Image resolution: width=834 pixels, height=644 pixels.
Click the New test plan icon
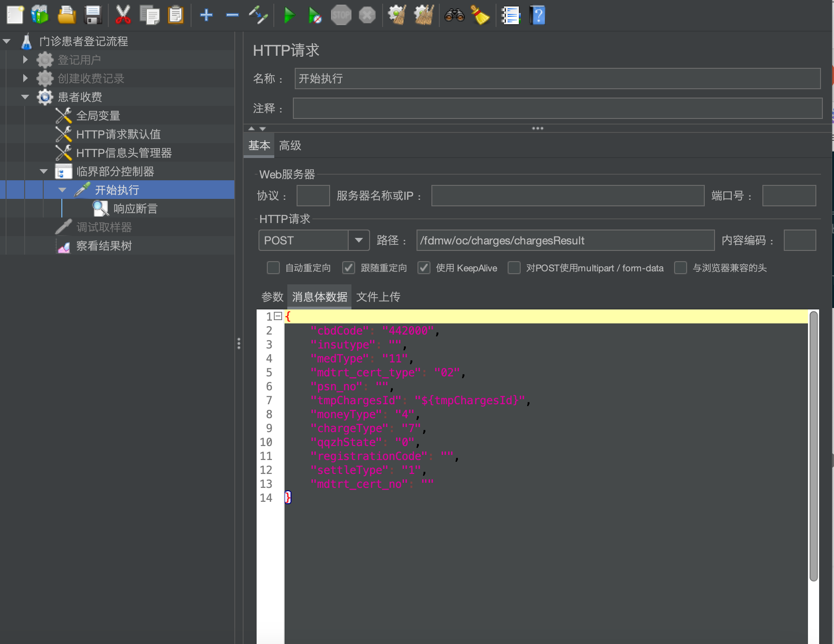15,15
